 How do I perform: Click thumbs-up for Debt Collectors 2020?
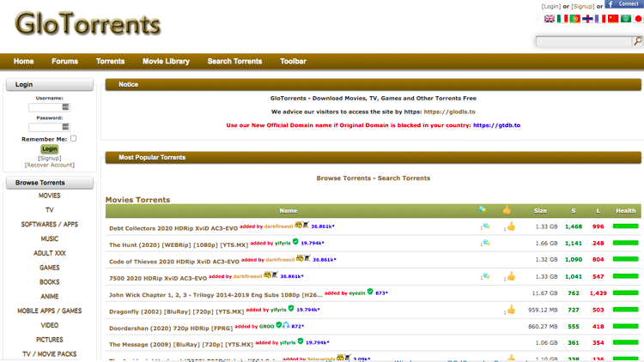pyautogui.click(x=511, y=226)
